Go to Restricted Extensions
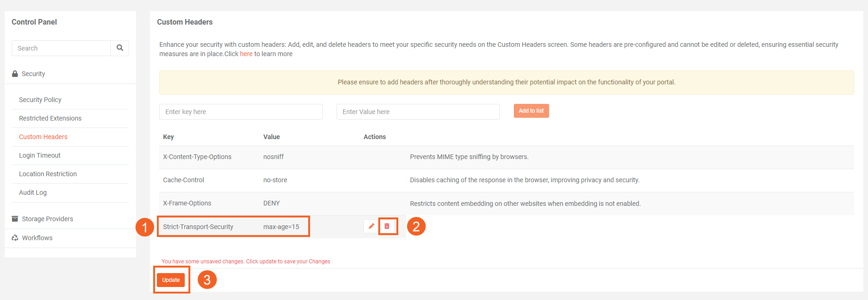Viewport: 868px width, 300px height. 50,118
